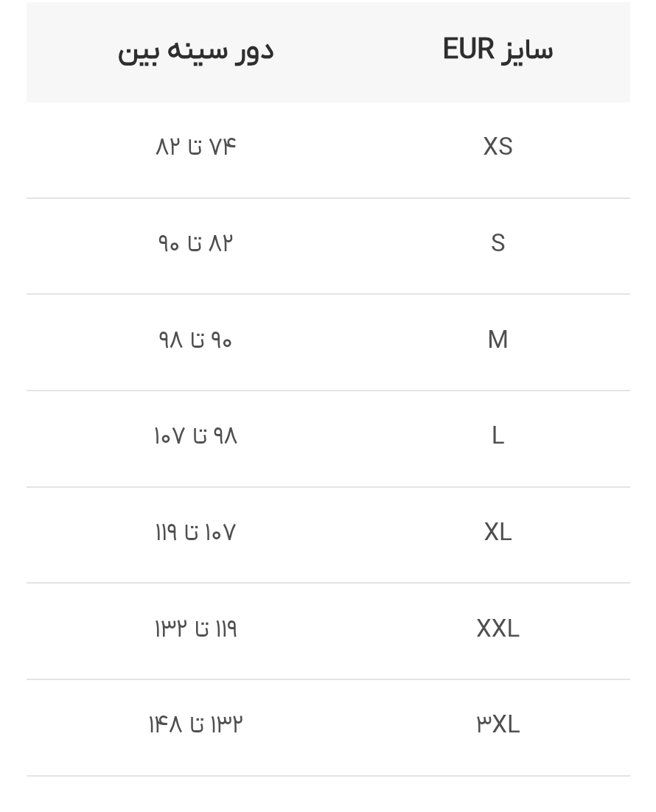Image resolution: width=656 pixels, height=812 pixels.
Task: Click chest range ۸۲ تا ۹۰
Action: [195, 243]
